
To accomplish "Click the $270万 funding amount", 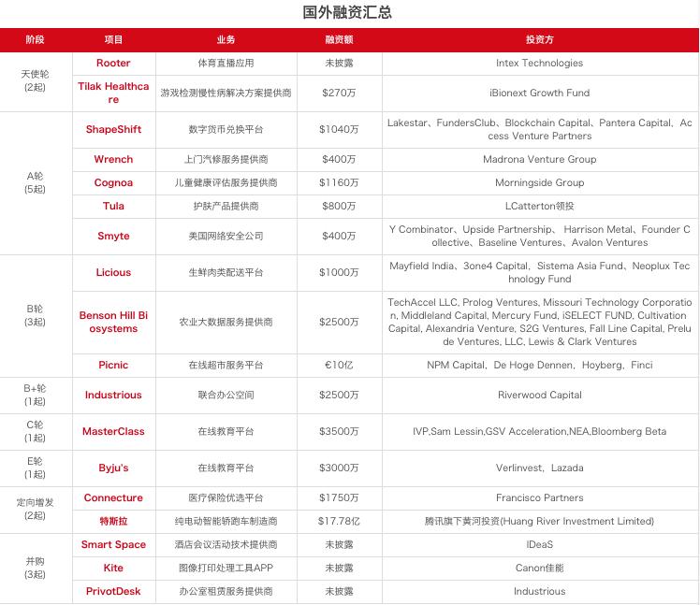I will [339, 93].
